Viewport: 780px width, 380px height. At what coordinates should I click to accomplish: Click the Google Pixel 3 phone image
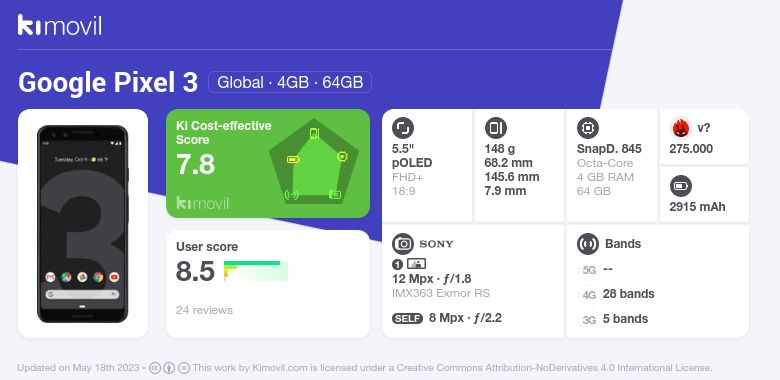83,224
